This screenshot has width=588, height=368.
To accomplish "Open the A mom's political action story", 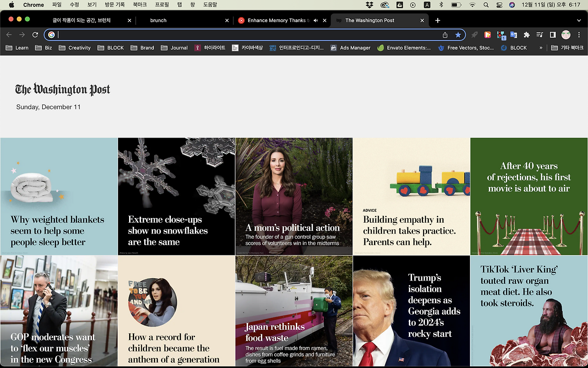I will point(294,196).
